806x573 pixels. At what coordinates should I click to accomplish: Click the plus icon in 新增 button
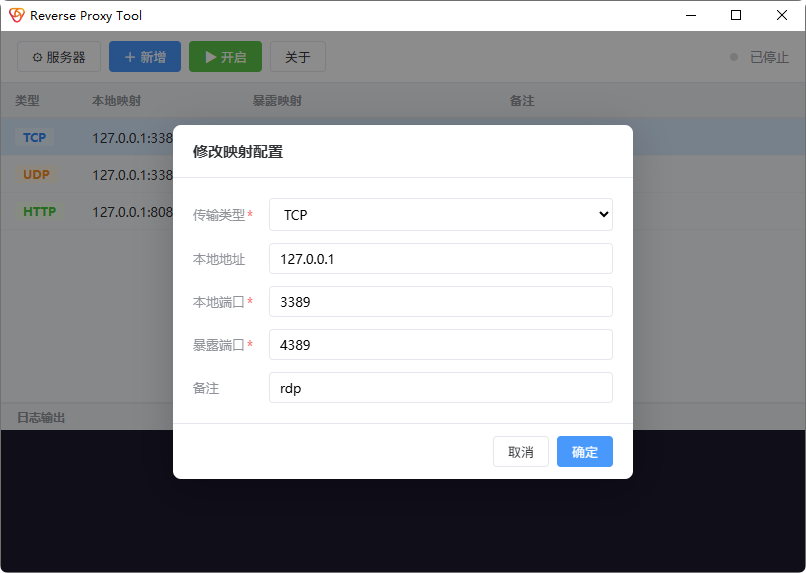coord(130,57)
